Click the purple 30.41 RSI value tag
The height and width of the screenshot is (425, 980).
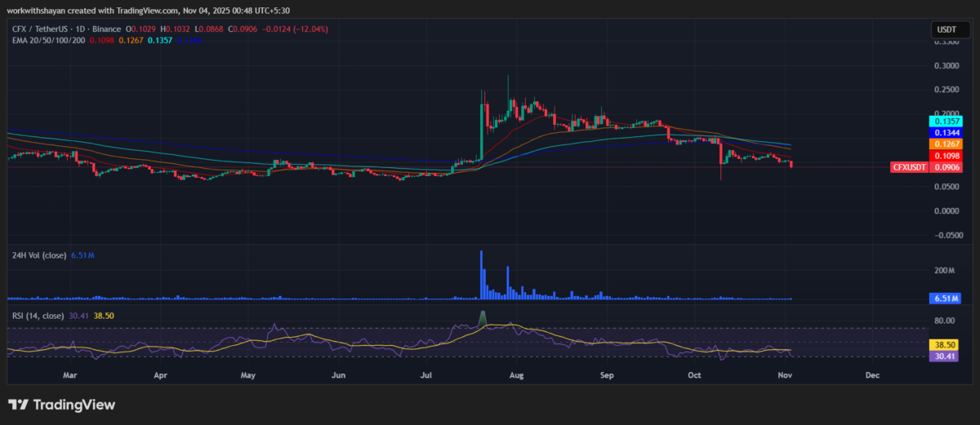(x=945, y=356)
